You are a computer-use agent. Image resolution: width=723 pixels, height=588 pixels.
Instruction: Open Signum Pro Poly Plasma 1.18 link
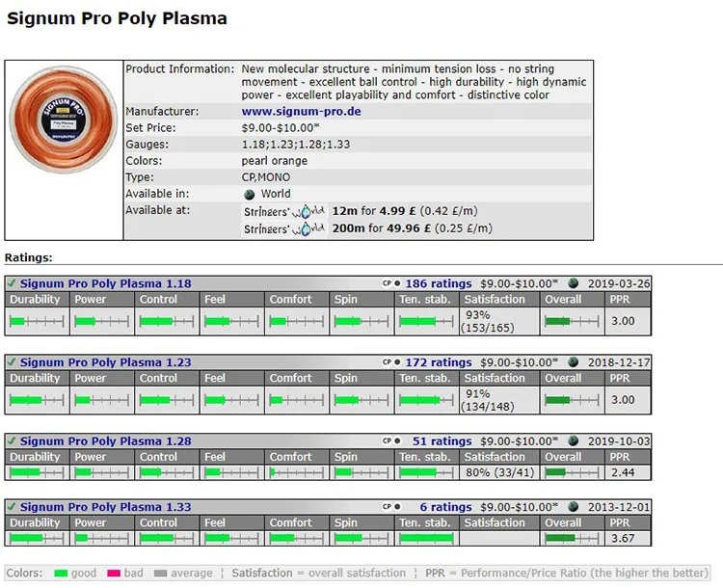[x=106, y=283]
